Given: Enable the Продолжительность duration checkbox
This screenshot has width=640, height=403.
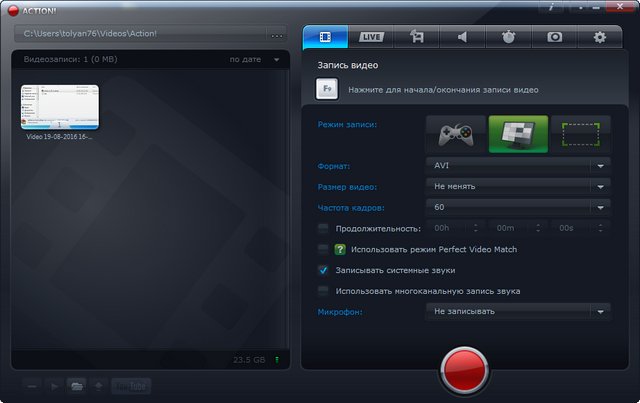Looking at the screenshot, I should point(323,228).
